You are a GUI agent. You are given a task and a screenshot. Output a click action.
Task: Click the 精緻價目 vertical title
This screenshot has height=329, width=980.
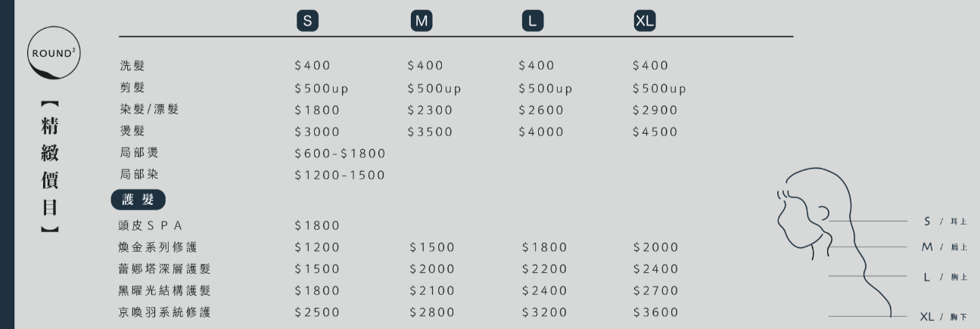tap(50, 166)
